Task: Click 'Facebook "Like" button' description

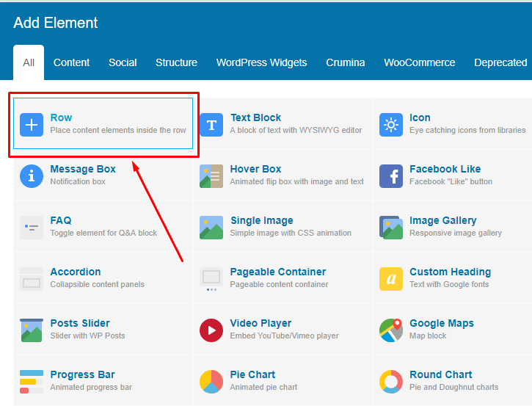Action: [x=451, y=181]
